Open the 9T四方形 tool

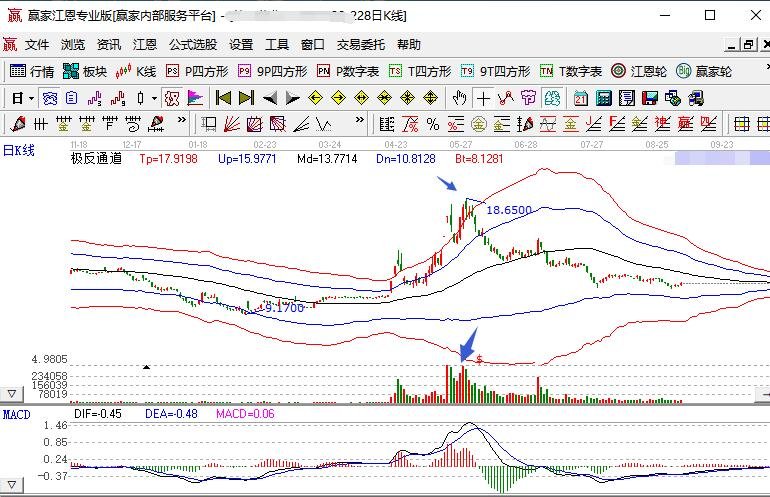495,72
